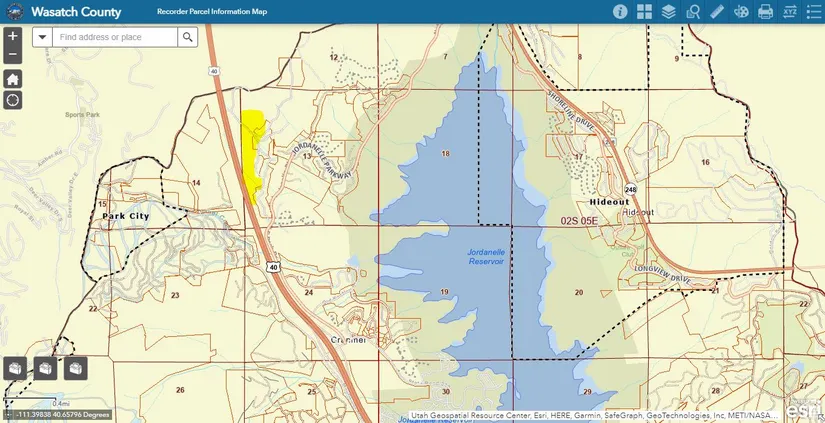The height and width of the screenshot is (423, 825).
Task: Open the XYZ coordinate conversion tool
Action: coord(790,12)
